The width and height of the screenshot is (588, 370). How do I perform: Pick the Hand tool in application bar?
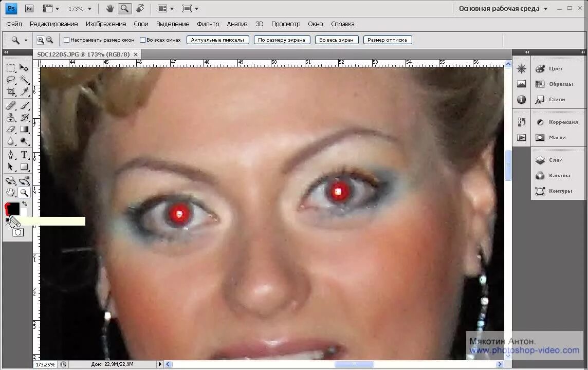109,8
